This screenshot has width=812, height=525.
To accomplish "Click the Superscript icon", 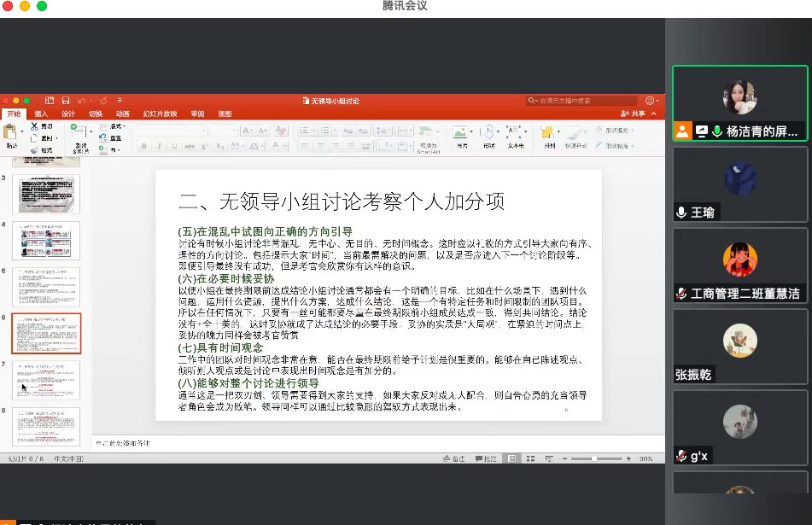I will coord(205,147).
